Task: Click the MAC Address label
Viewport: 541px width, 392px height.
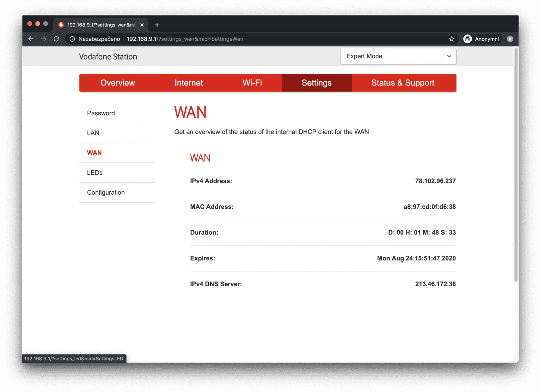Action: coord(212,207)
